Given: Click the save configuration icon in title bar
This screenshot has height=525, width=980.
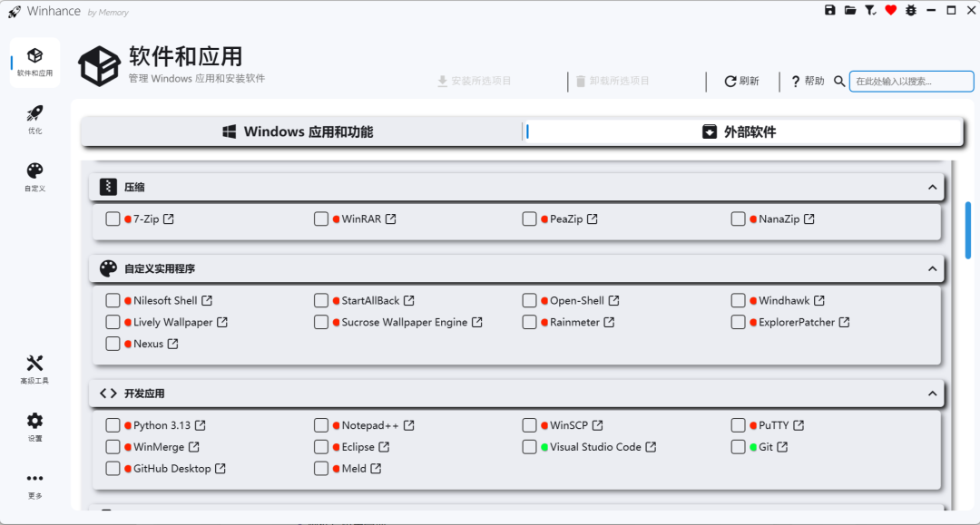Looking at the screenshot, I should (x=828, y=10).
